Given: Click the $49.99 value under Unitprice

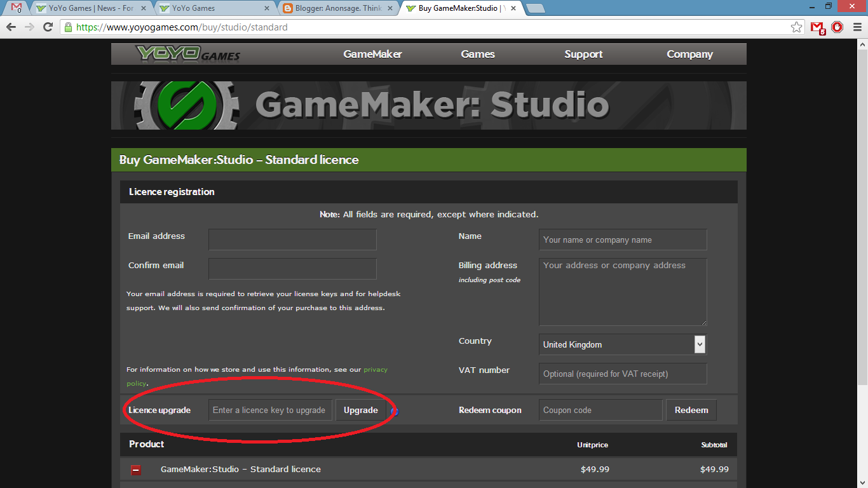Looking at the screenshot, I should [x=595, y=470].
